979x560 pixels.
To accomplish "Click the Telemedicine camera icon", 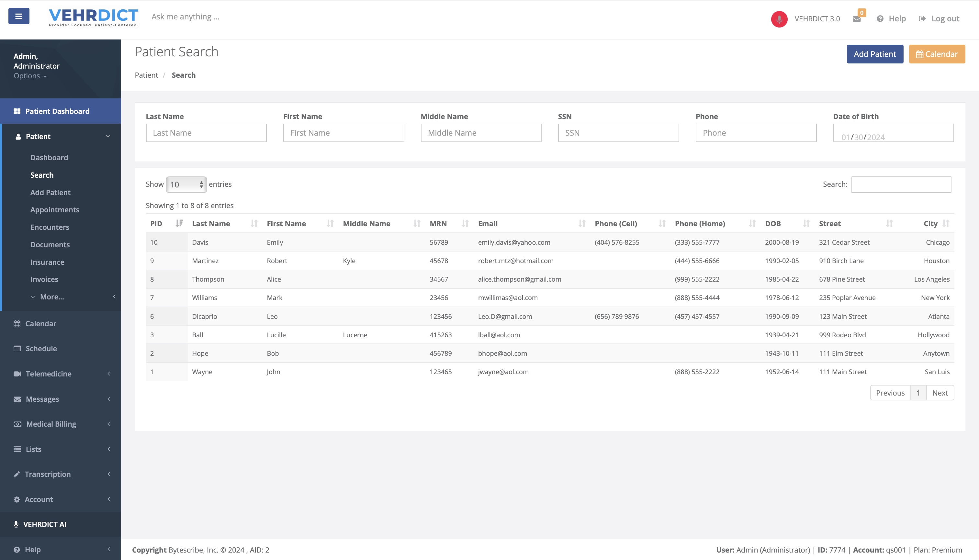I will (17, 374).
